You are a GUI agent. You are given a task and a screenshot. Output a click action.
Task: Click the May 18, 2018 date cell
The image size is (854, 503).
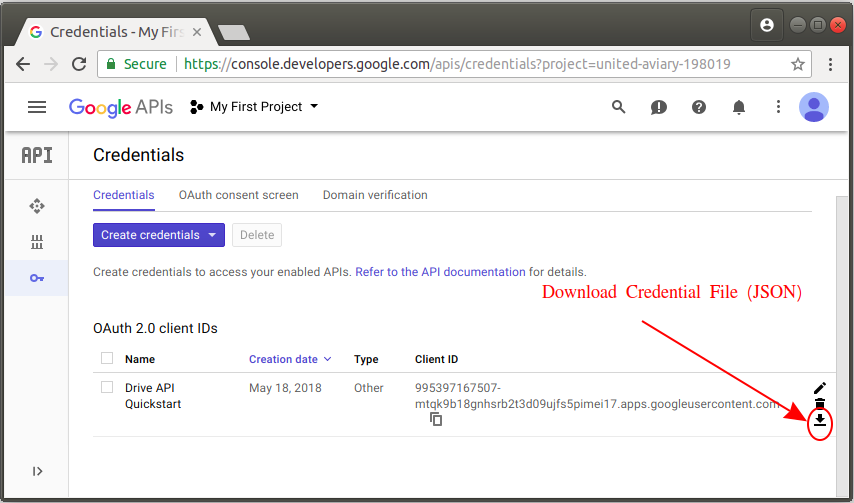(285, 388)
